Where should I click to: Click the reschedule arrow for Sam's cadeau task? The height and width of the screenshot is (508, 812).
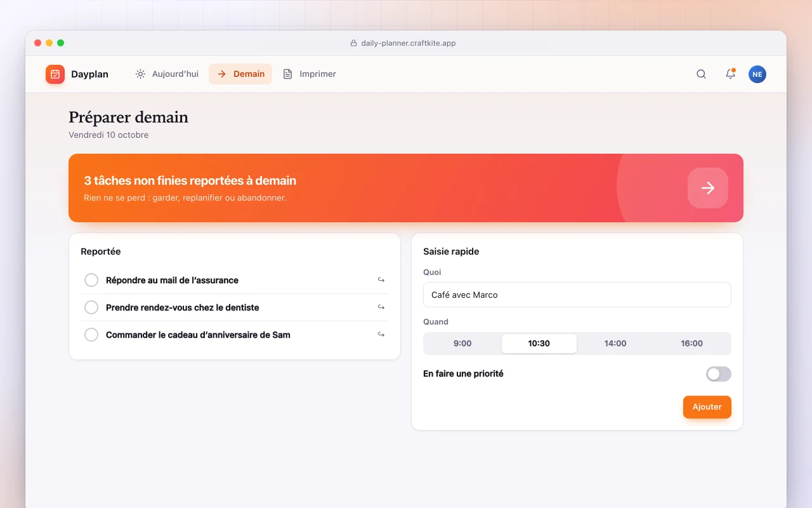(x=381, y=335)
